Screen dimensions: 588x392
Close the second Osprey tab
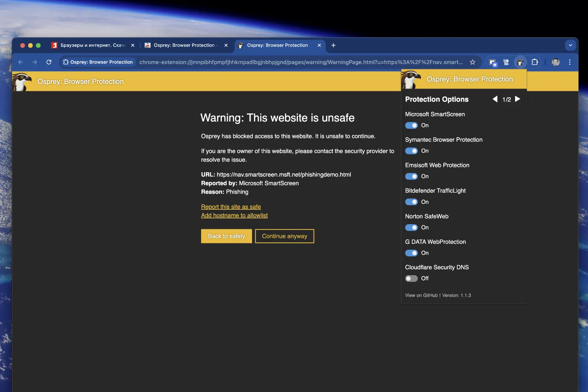point(226,45)
